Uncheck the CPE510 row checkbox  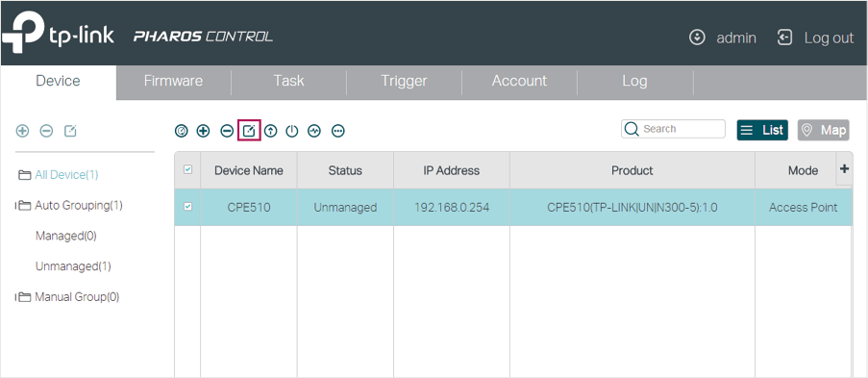(x=187, y=207)
